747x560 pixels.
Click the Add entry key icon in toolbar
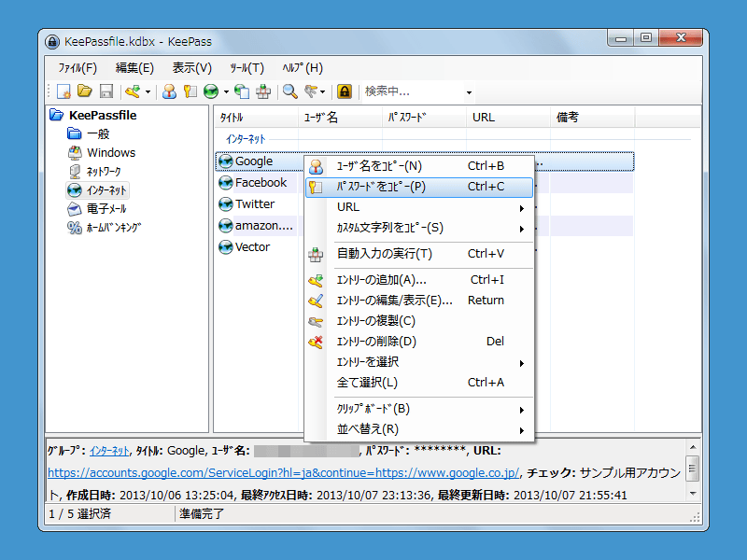tap(133, 91)
